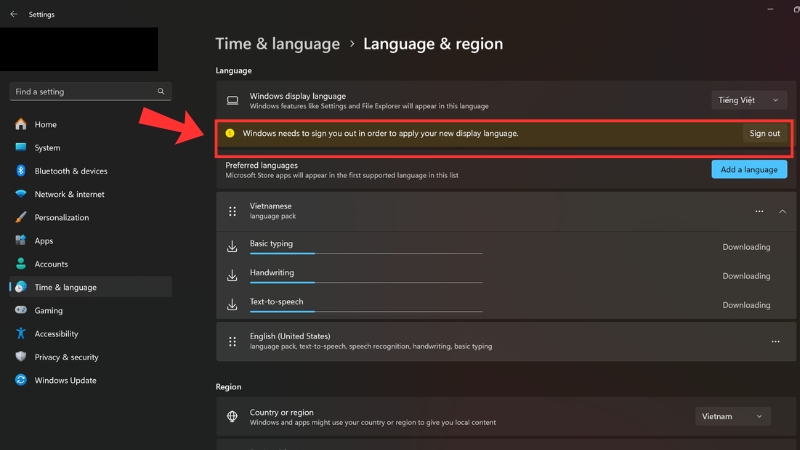Click Downloading status for Handwriting

click(746, 276)
